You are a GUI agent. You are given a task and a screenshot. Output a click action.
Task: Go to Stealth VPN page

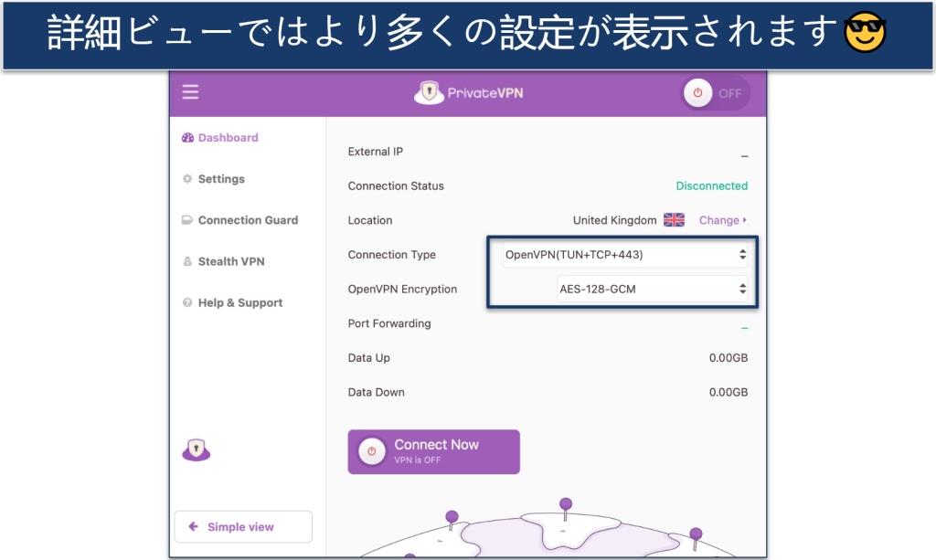pyautogui.click(x=231, y=262)
